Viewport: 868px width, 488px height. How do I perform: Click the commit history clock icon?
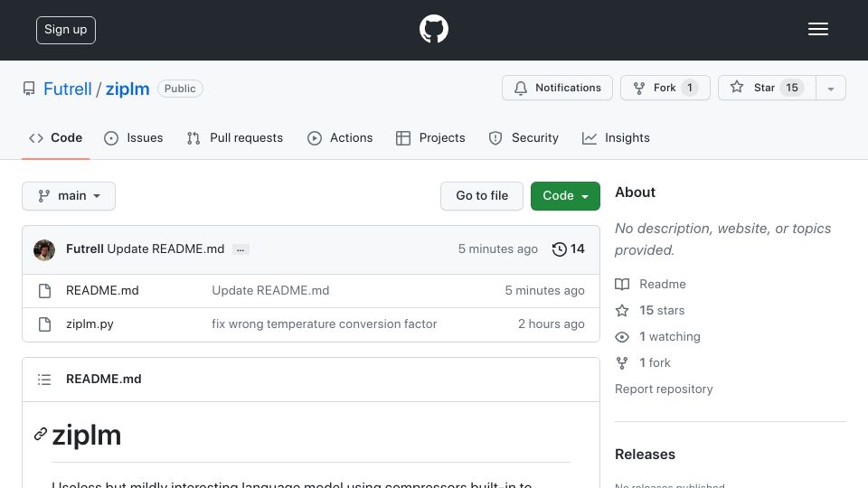tap(559, 249)
